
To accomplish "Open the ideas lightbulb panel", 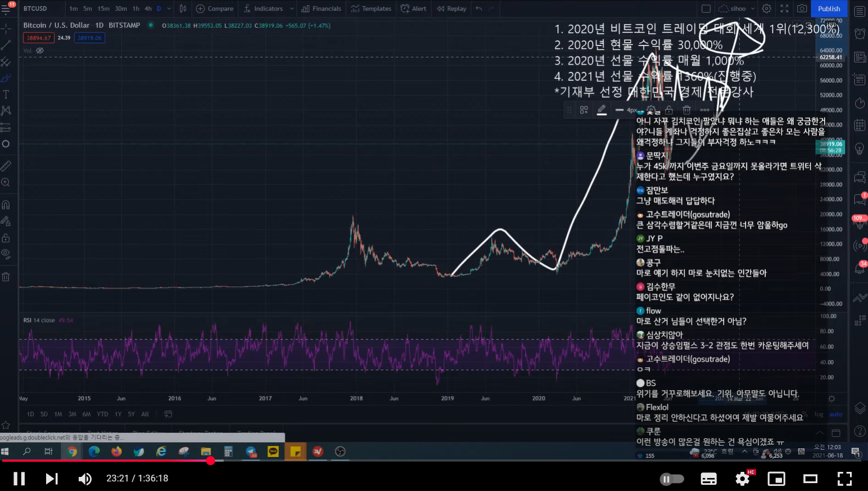I will (x=860, y=148).
